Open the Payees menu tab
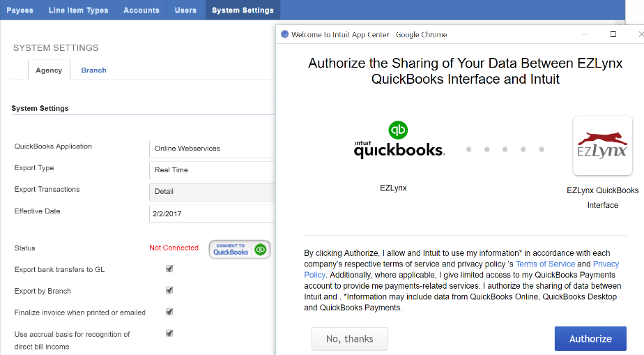 tap(20, 10)
